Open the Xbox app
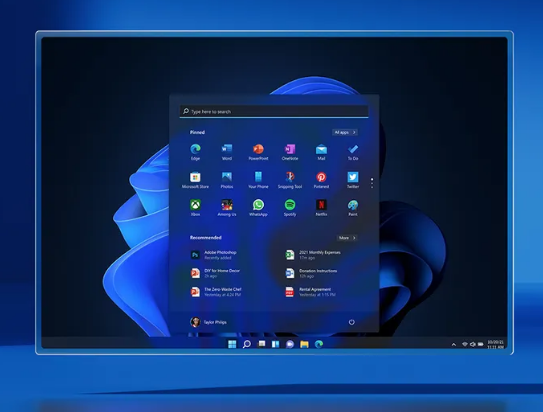The image size is (543, 412). (x=195, y=208)
